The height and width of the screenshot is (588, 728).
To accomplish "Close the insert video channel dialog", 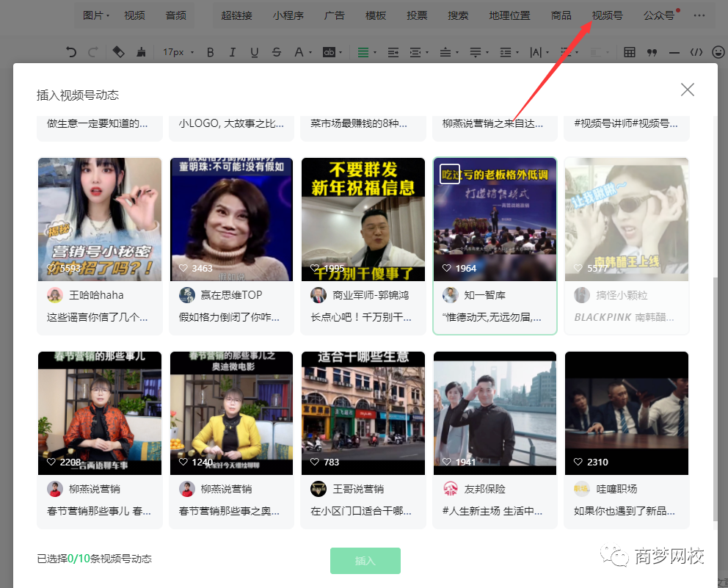I will pos(687,90).
